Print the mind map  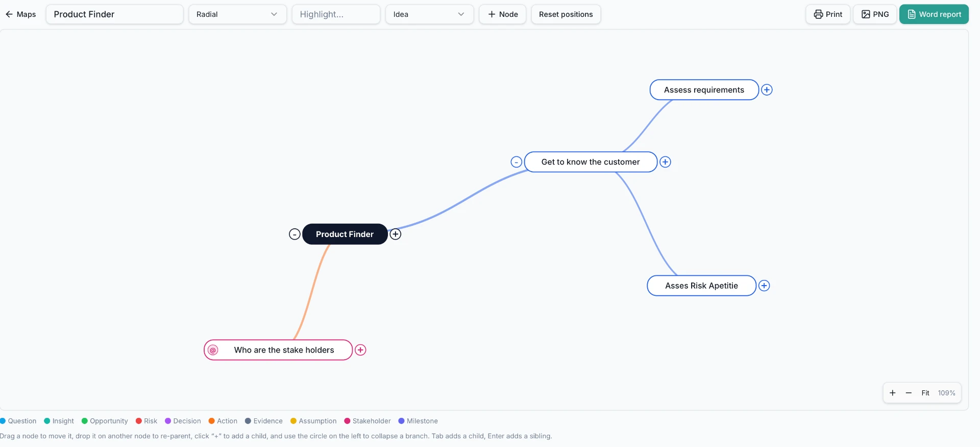828,14
